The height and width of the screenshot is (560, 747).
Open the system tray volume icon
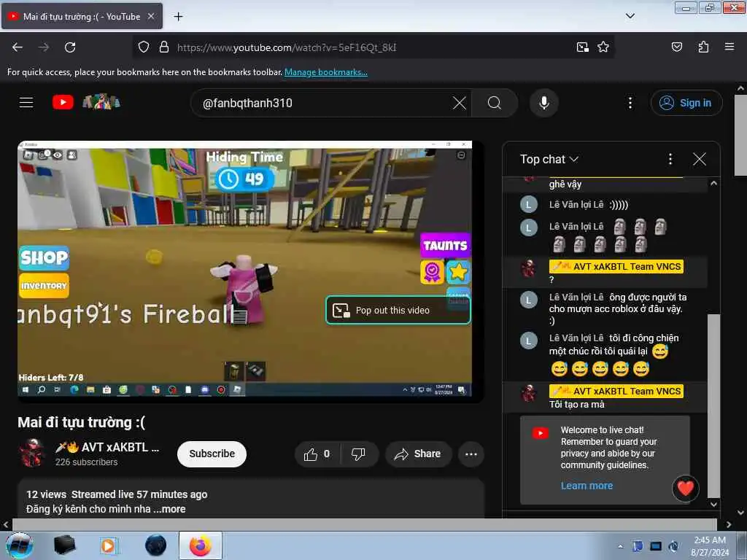point(673,546)
